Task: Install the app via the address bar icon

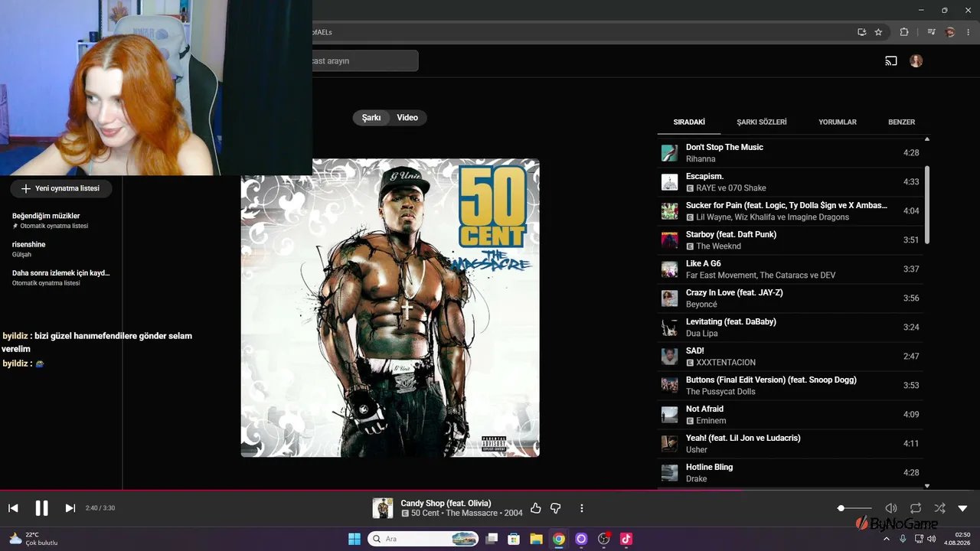Action: (x=862, y=32)
